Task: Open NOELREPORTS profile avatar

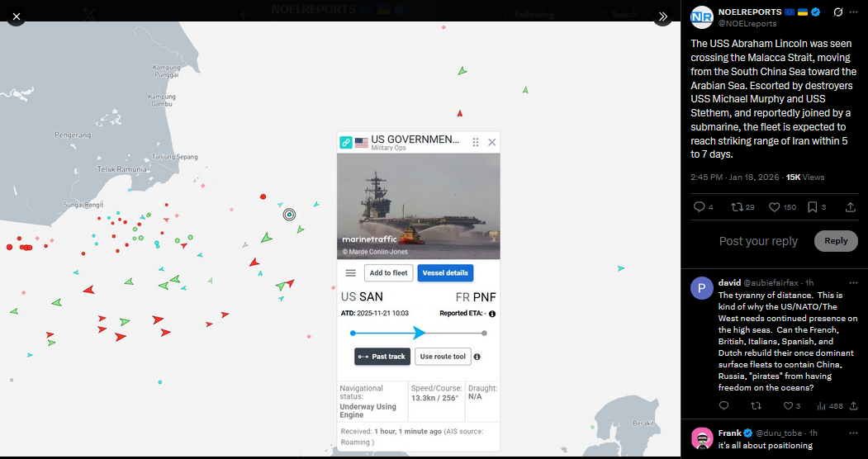Action: (702, 17)
